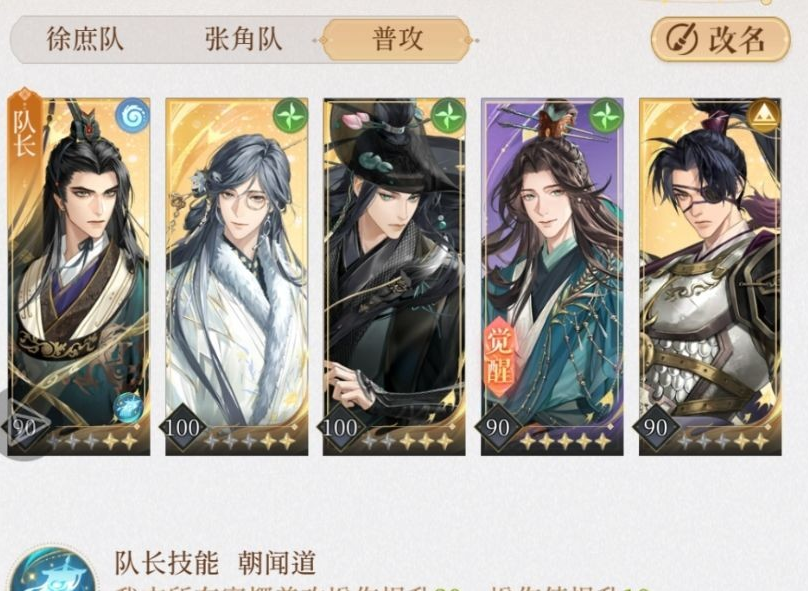Click the brush icon on 改名 button
The height and width of the screenshot is (591, 808).
681,40
